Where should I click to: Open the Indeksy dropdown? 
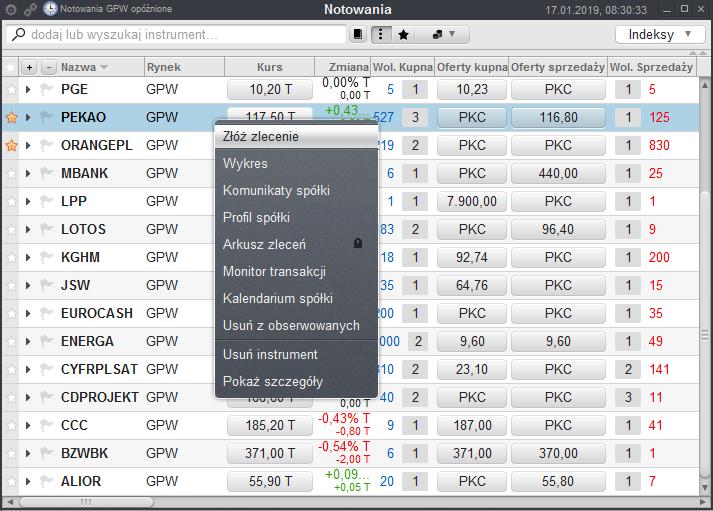coord(660,35)
